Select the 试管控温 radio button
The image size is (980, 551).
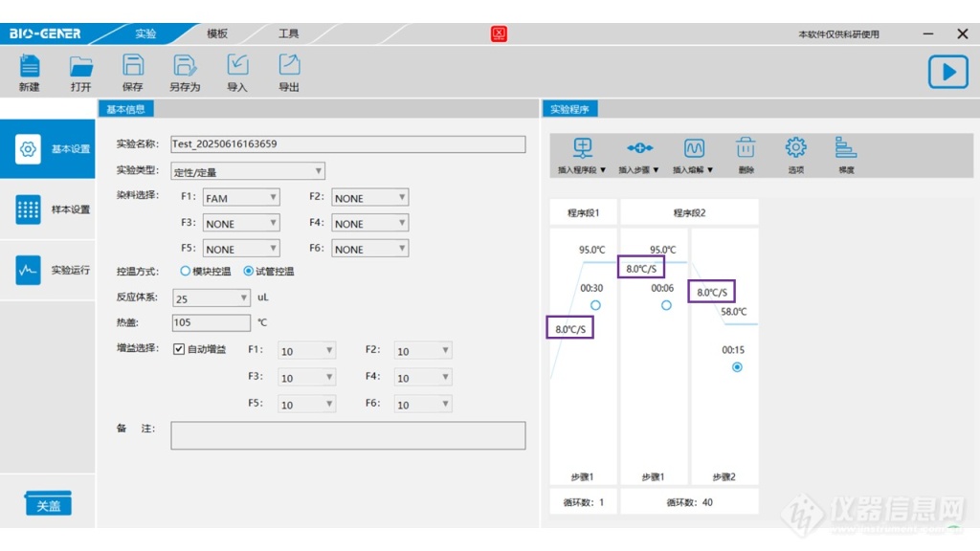249,272
